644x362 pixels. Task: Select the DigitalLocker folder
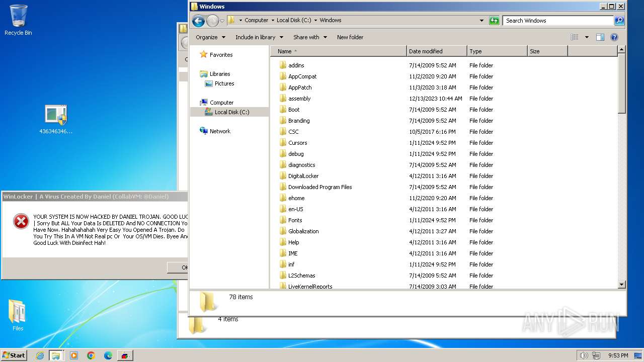[303, 176]
